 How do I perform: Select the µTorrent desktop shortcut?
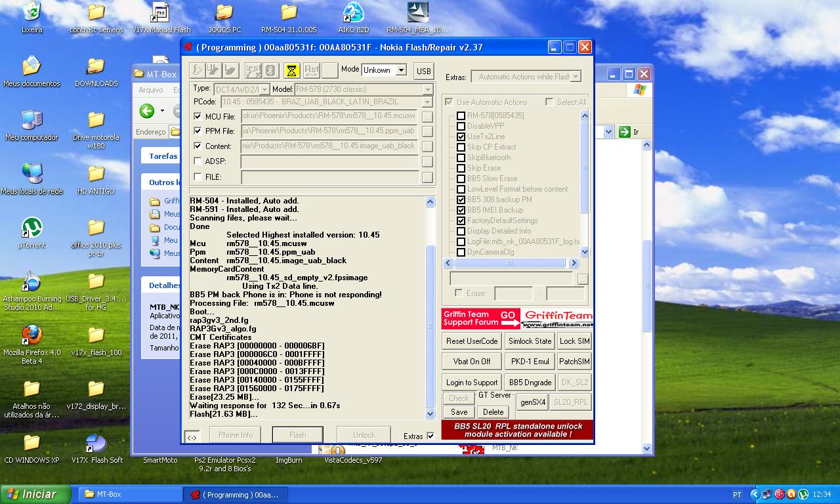point(31,234)
